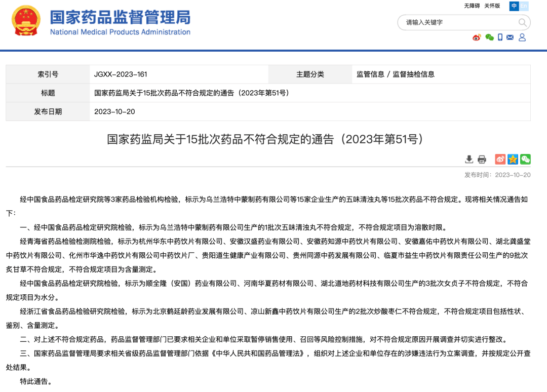This screenshot has height=392, width=547.
Task: Click the 发布时间:2023-10-20 line
Action: (497, 175)
